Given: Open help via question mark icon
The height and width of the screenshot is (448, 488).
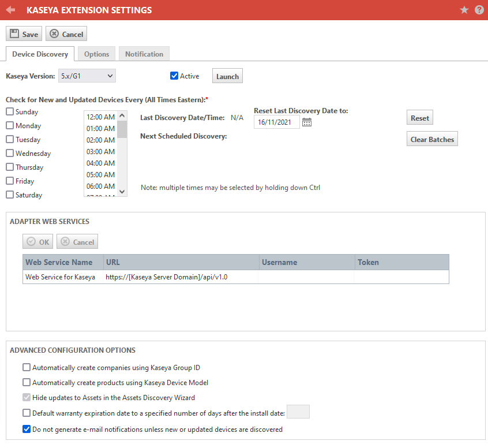Looking at the screenshot, I should (479, 10).
